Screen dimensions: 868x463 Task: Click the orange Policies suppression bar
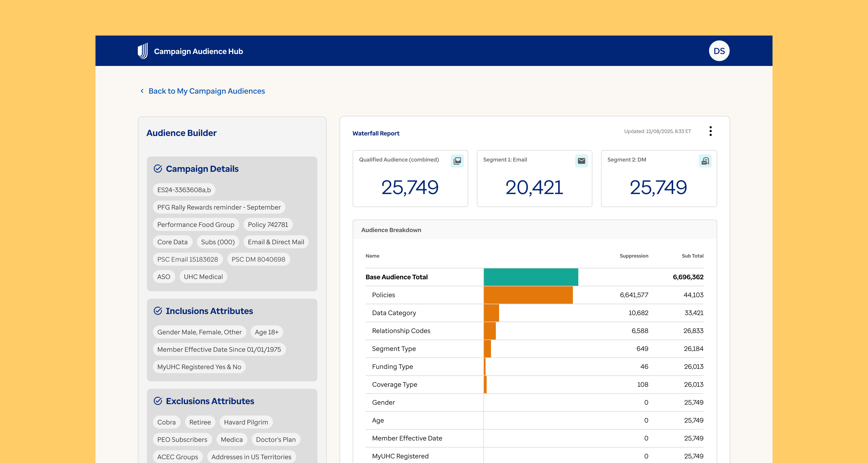(528, 295)
